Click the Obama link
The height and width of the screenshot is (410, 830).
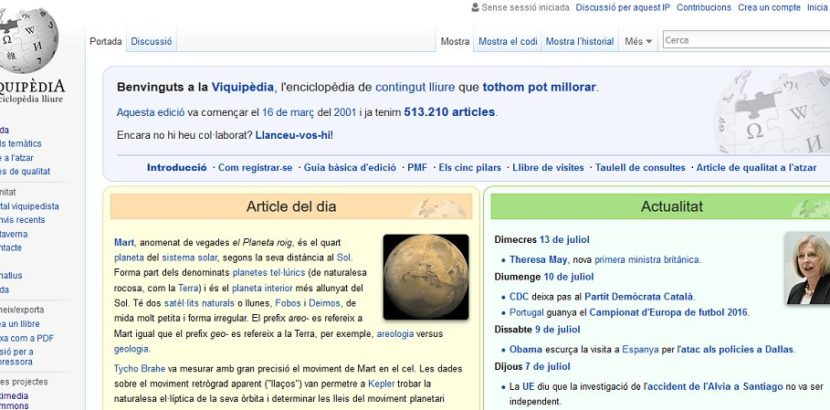(526, 350)
